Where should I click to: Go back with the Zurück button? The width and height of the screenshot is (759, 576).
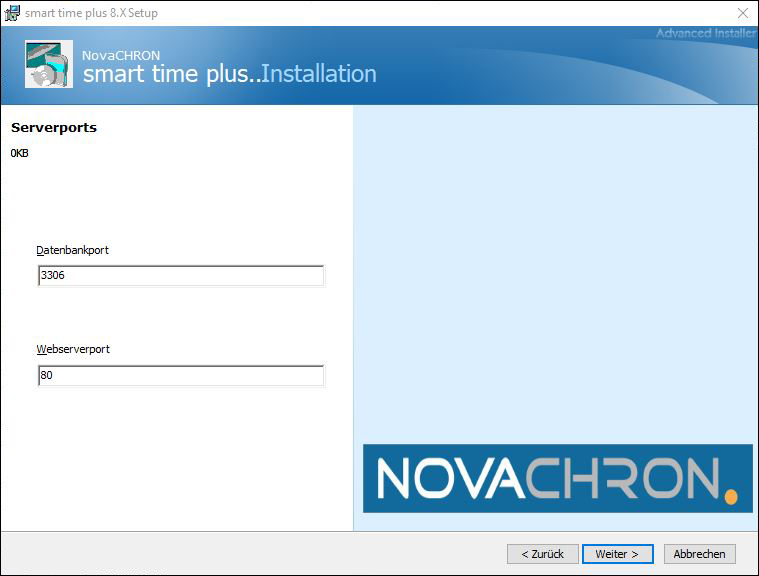(x=543, y=554)
